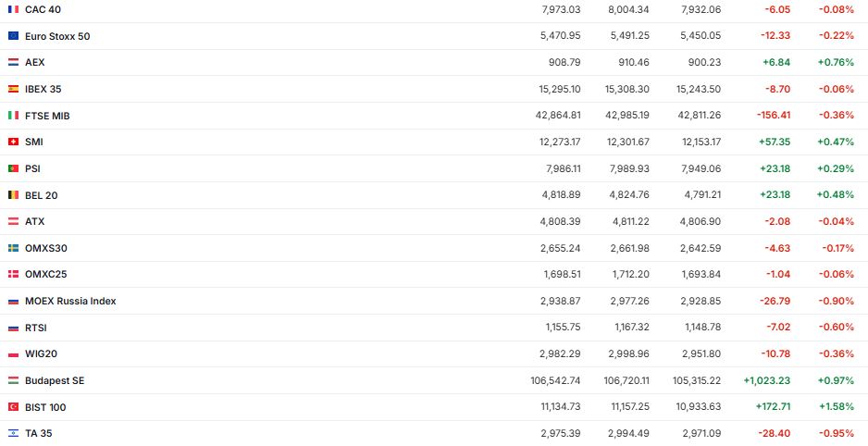The height and width of the screenshot is (446, 868).
Task: Click the Israel flag icon beside TA 35
Action: [x=13, y=433]
